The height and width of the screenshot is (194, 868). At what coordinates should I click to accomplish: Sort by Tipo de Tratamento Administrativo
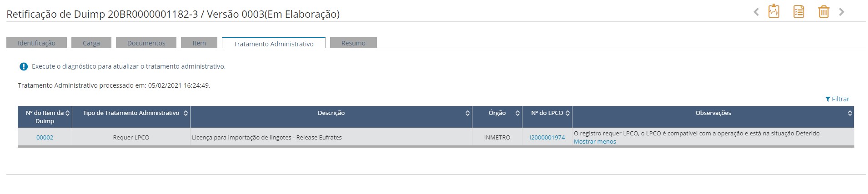pos(186,113)
